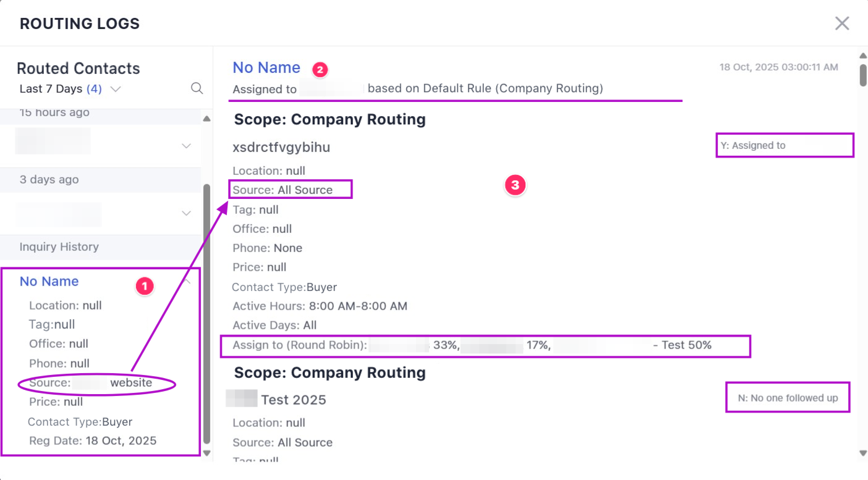Viewport: 868px width, 480px height.
Task: Open the No Name link in left panel
Action: pos(49,281)
